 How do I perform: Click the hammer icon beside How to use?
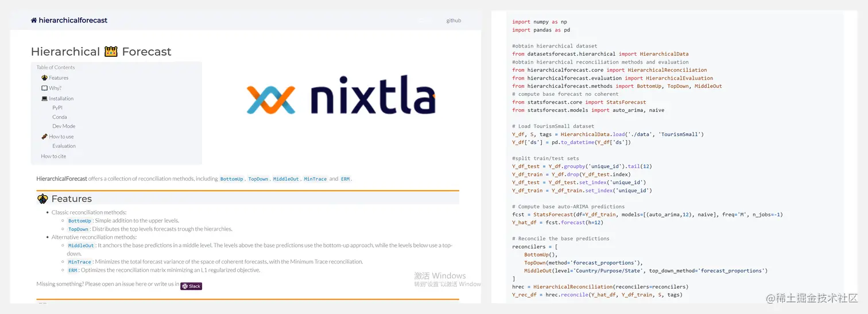[x=44, y=137]
